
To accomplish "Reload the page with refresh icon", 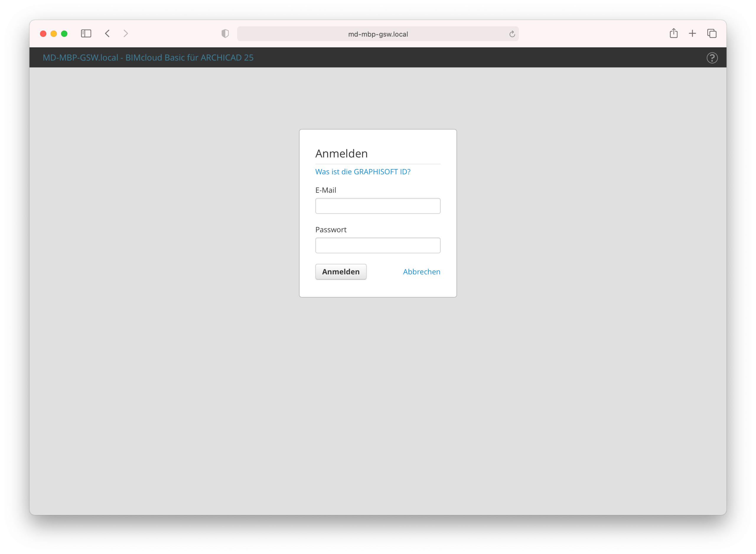I will coord(512,34).
